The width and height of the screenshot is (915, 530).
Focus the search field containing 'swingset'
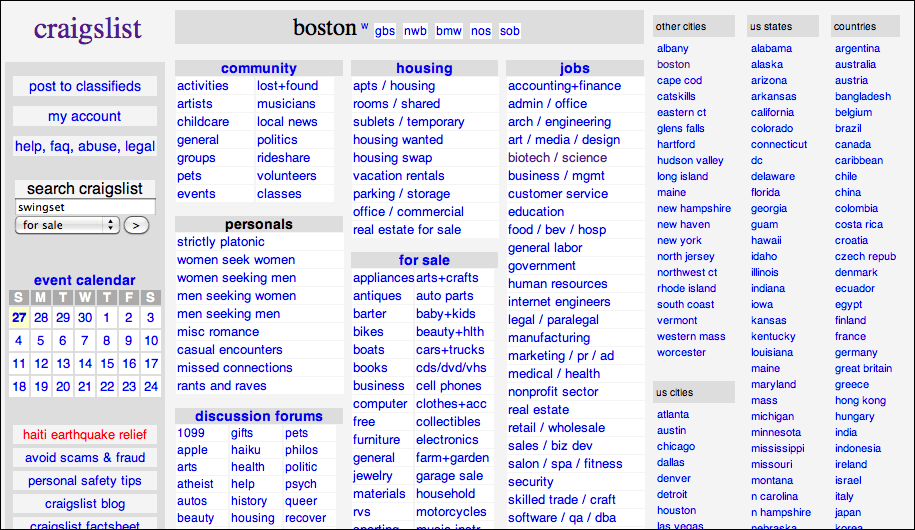(x=85, y=207)
